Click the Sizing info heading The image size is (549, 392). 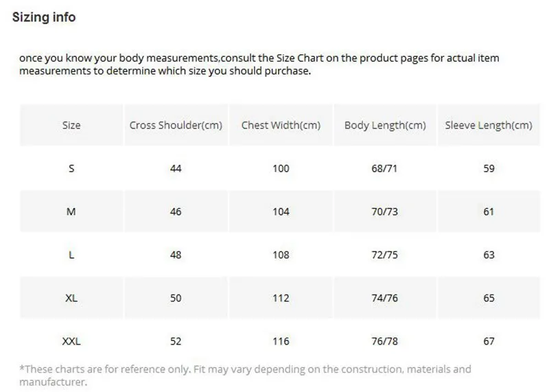tap(44, 17)
